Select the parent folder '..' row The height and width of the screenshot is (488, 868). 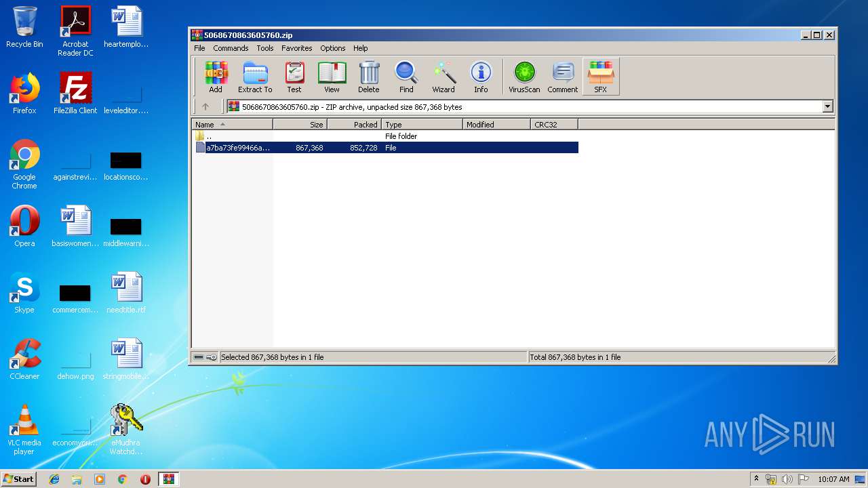[386, 136]
